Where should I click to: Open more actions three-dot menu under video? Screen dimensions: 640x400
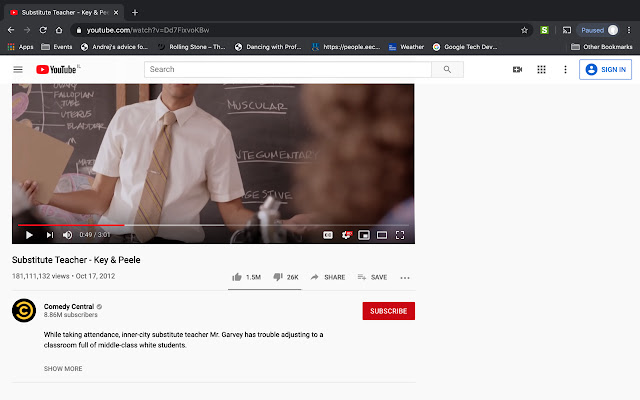click(x=405, y=278)
